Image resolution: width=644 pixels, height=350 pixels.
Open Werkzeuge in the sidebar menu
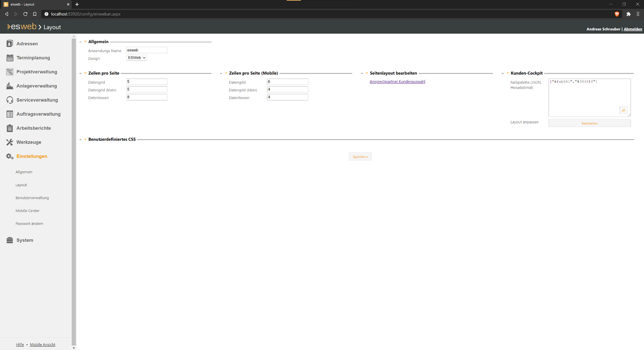pos(29,142)
